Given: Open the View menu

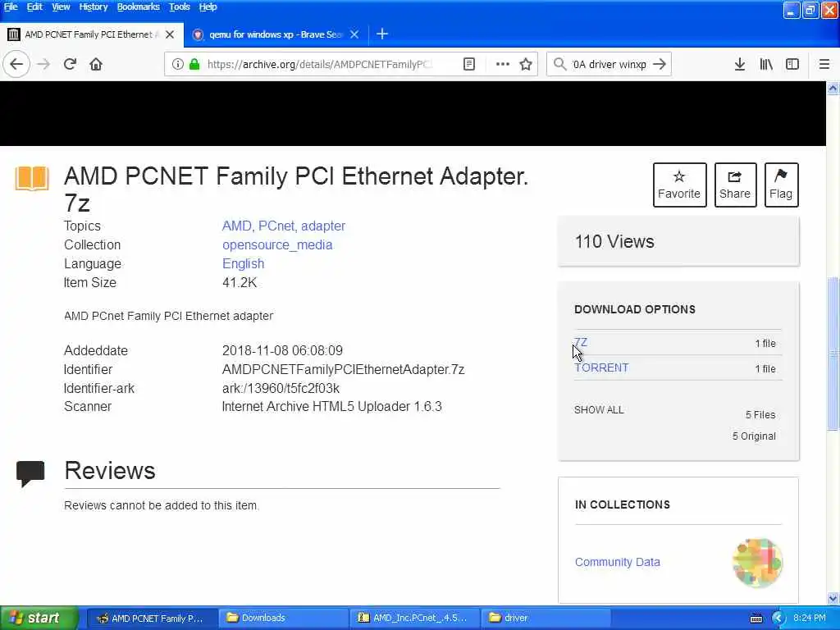Looking at the screenshot, I should 61,7.
